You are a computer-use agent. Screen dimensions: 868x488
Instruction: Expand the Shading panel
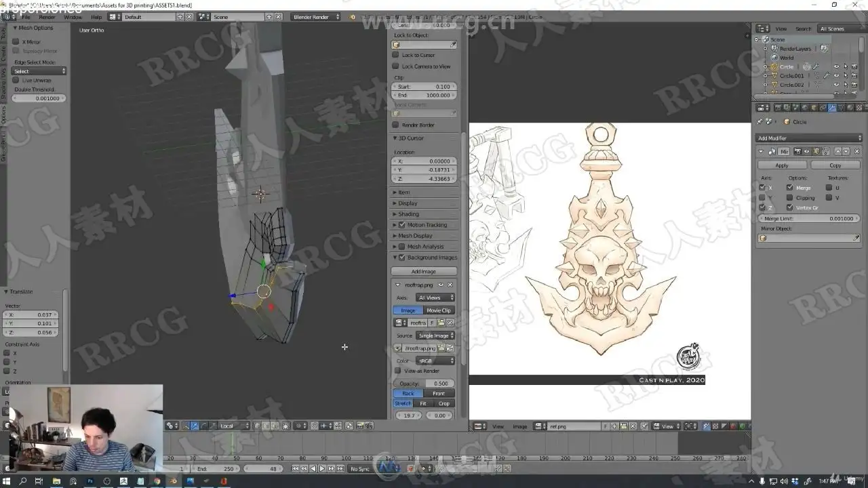(x=408, y=214)
